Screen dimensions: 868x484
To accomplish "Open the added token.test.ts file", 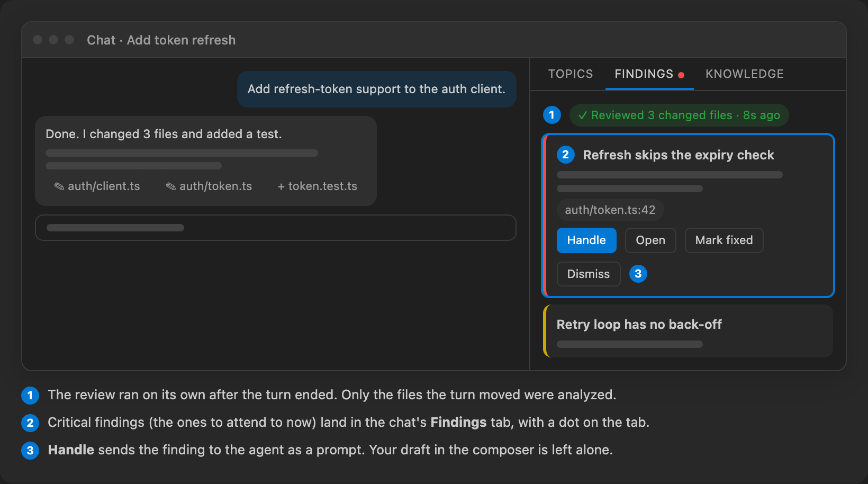I will click(x=318, y=186).
